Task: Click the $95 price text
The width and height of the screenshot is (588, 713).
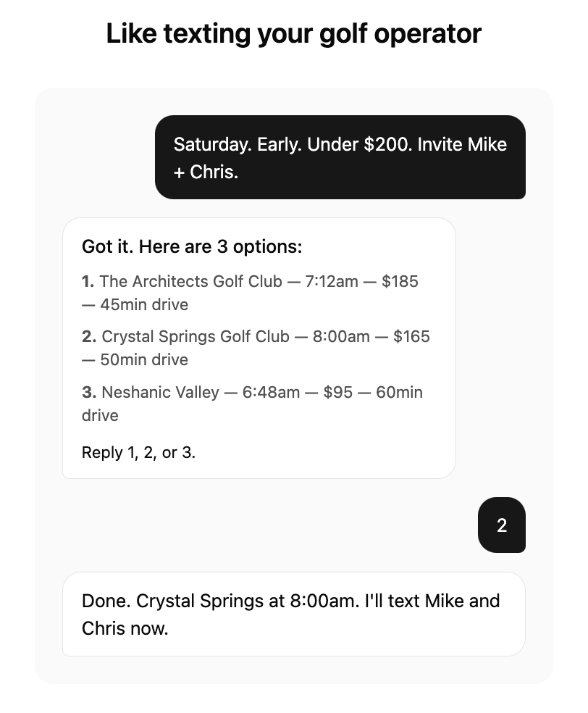Action: tap(338, 393)
